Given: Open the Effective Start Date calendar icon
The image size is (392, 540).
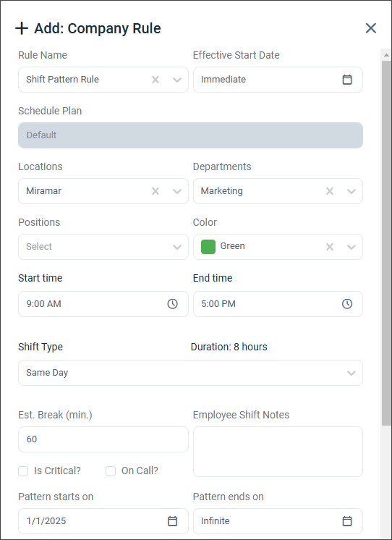Looking at the screenshot, I should [347, 80].
